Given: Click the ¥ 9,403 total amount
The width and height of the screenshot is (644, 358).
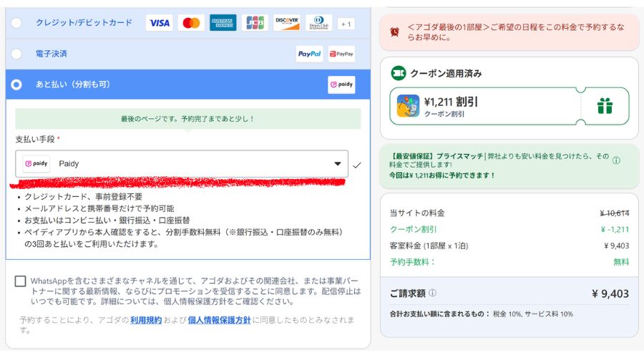Looking at the screenshot, I should tap(610, 294).
